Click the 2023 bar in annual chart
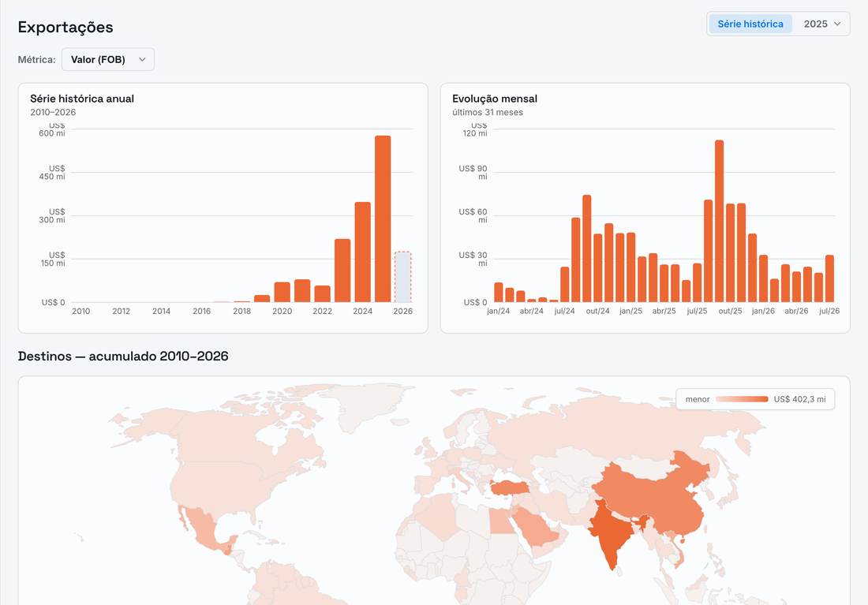 point(342,271)
